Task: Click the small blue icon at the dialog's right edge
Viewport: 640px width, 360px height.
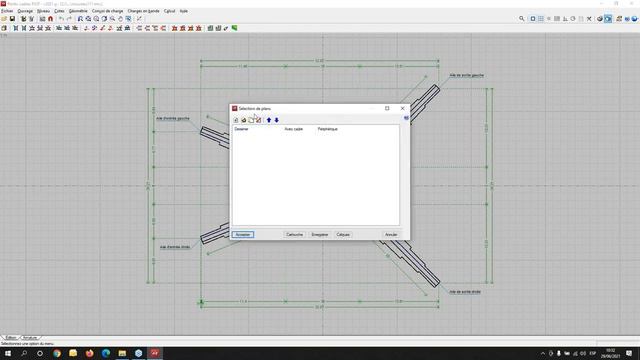Action: [406, 118]
